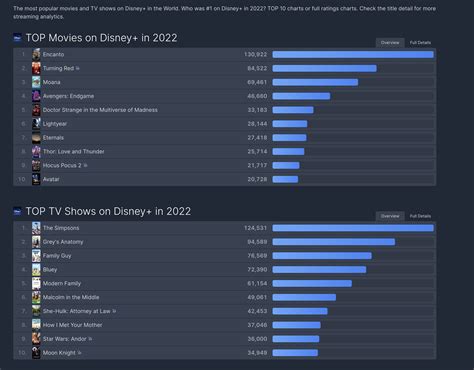This screenshot has width=474, height=370.
Task: Click The Simpsons score value 124,531
Action: [x=256, y=228]
